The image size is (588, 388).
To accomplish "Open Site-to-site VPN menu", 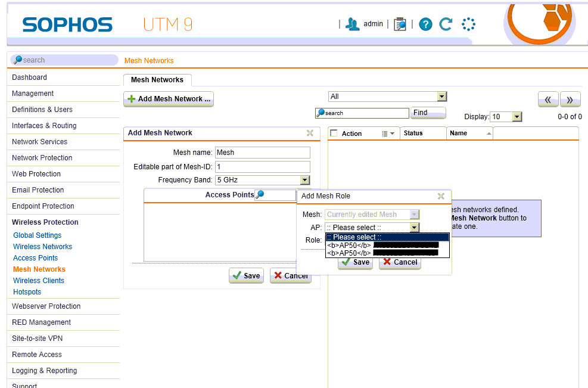I will 37,339.
